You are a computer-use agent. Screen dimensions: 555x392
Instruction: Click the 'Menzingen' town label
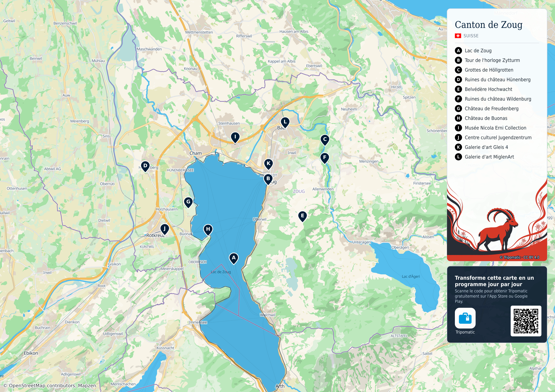coord(369,161)
